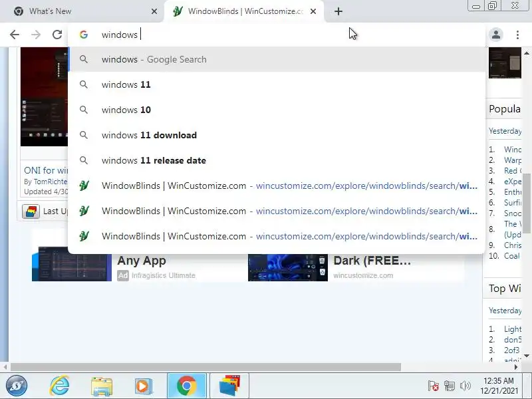The height and width of the screenshot is (399, 532).
Task: Click the volume speaker tray icon
Action: click(x=465, y=386)
